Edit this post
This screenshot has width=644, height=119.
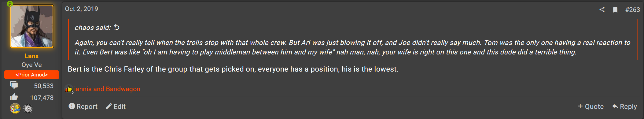116,106
